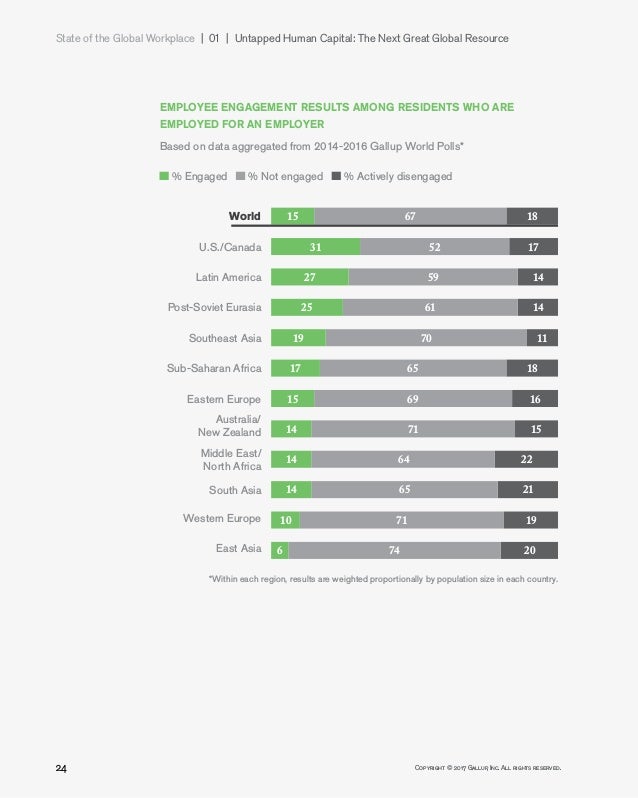The image size is (638, 798).
Task: Click the chart title heading text
Action: [337, 116]
